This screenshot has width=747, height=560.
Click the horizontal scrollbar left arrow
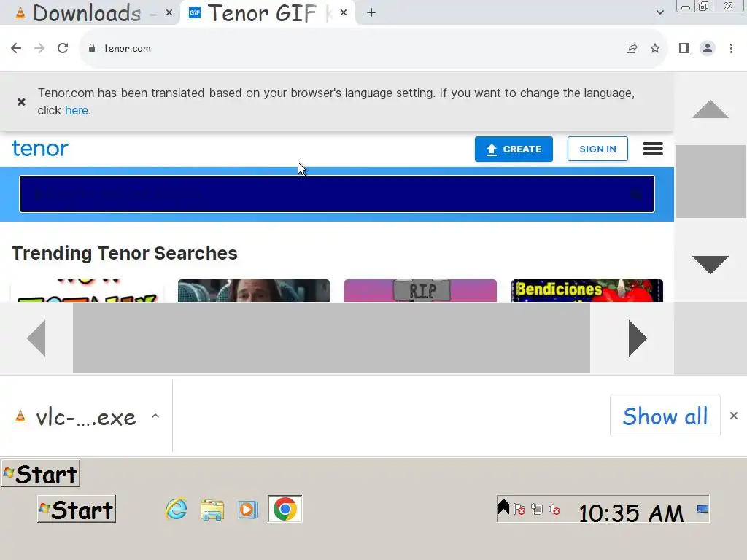click(36, 338)
